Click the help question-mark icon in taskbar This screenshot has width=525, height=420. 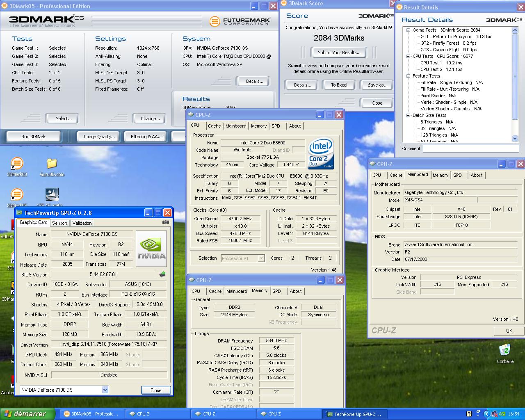click(468, 414)
